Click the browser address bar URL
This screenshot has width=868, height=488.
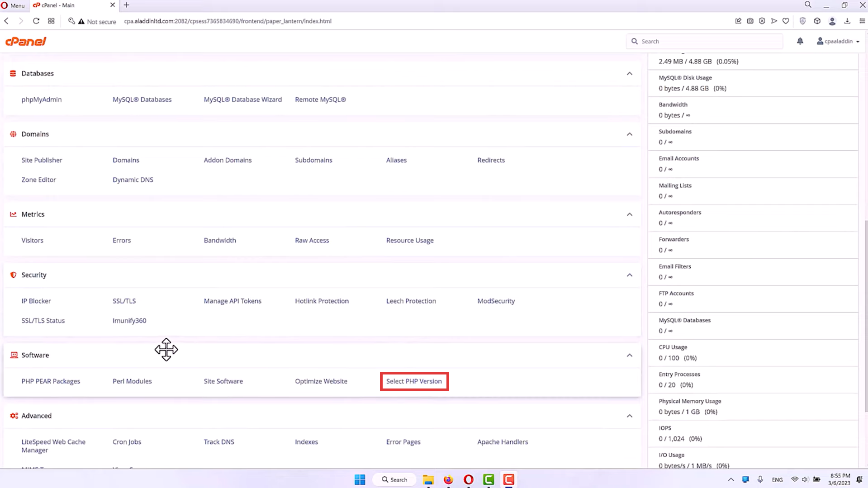pos(228,21)
